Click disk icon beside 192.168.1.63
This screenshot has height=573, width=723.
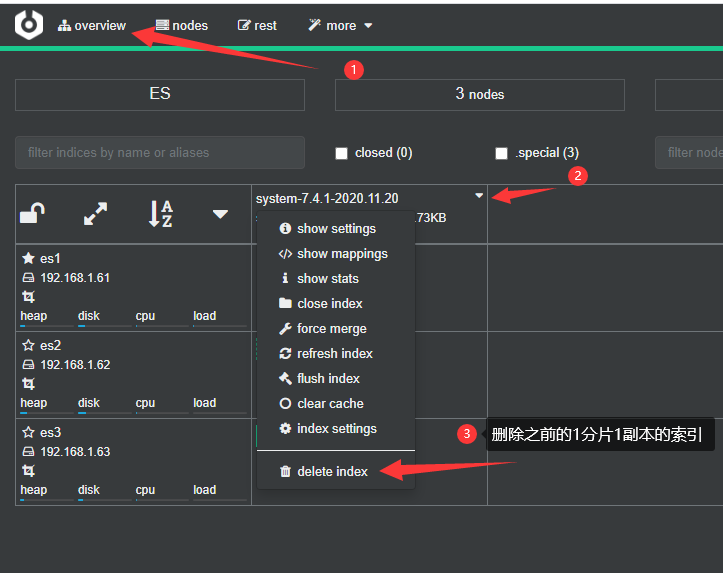coord(28,451)
